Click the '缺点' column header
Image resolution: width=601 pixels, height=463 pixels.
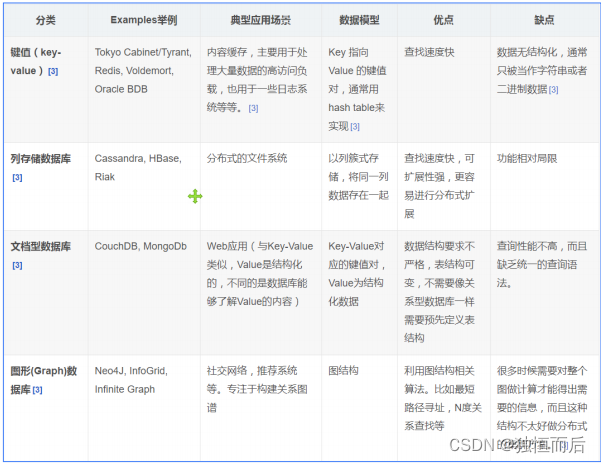pos(544,20)
